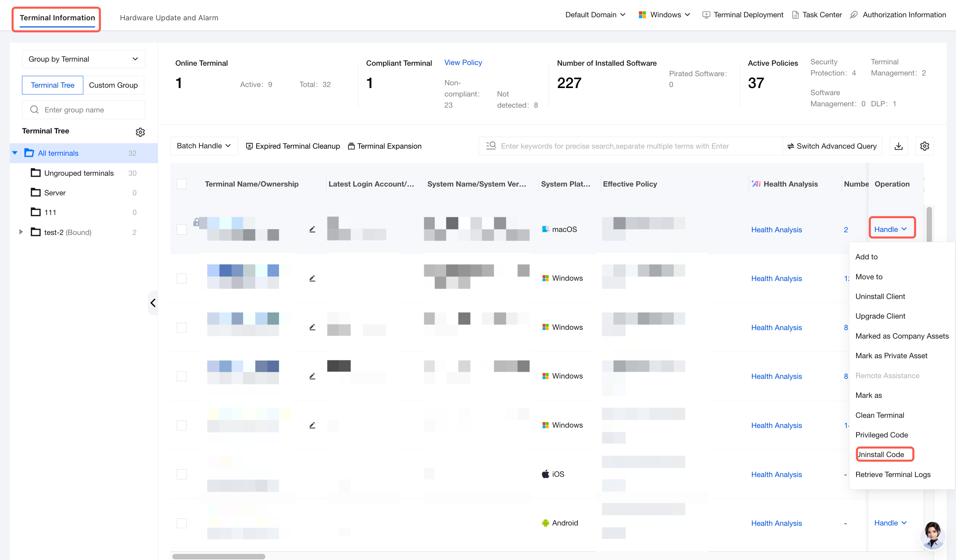This screenshot has height=560, width=956.
Task: Select the Android terminal row checkbox
Action: (x=182, y=523)
